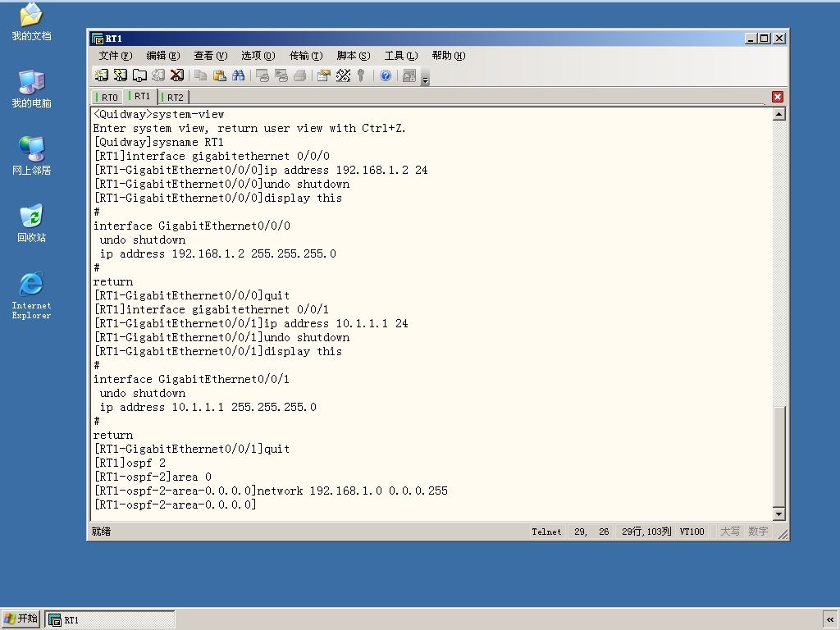The width and height of the screenshot is (840, 630).
Task: Click the VT100 status bar entry
Action: point(692,532)
